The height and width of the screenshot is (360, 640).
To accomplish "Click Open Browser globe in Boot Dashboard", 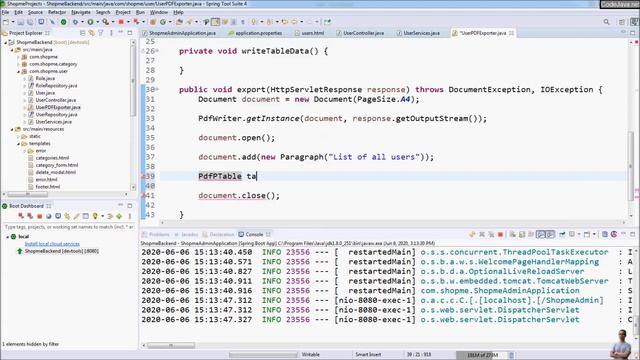I will point(49,216).
